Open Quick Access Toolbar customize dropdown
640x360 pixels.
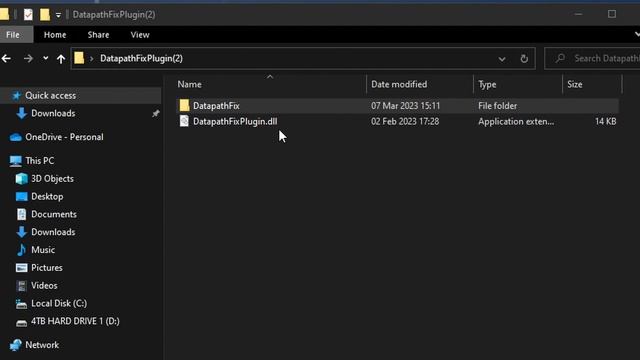click(58, 15)
